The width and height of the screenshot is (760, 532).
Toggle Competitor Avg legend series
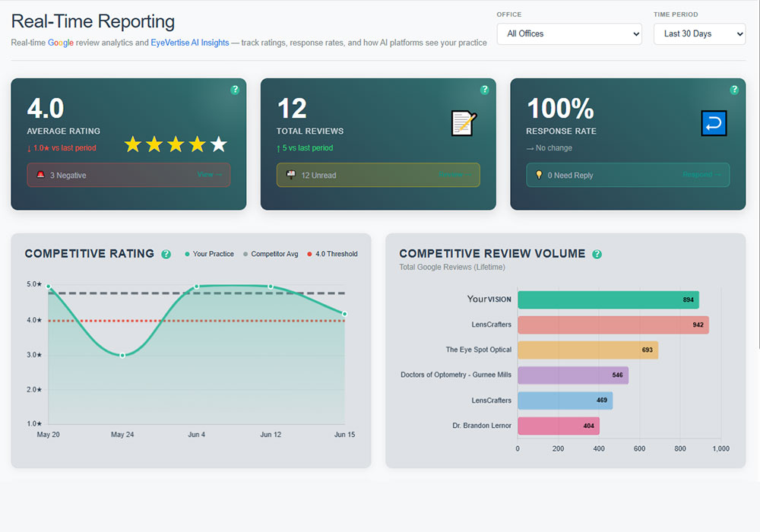point(271,254)
